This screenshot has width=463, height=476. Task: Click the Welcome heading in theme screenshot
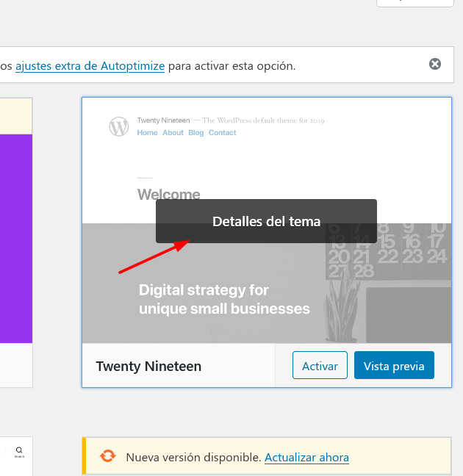click(x=168, y=194)
